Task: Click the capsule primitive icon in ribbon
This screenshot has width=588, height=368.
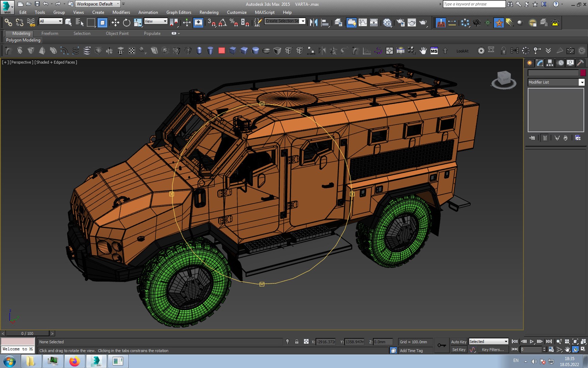Action: [x=199, y=51]
